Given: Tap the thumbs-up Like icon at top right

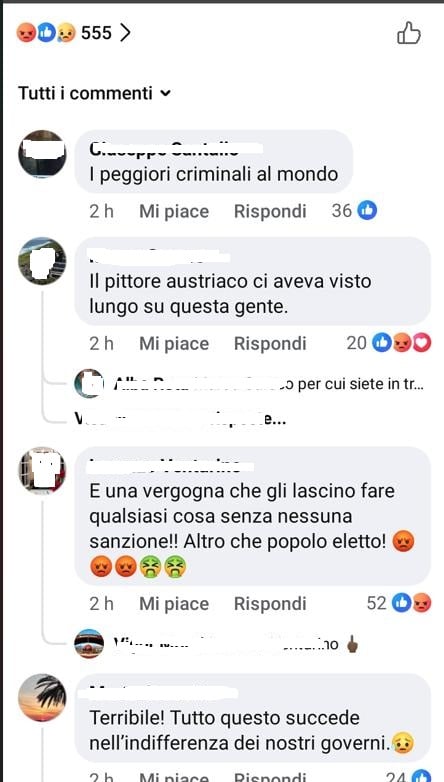Looking at the screenshot, I should (409, 33).
